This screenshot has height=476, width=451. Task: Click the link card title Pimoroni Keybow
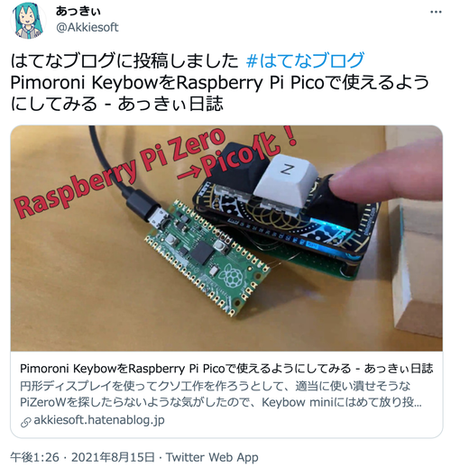[x=226, y=369]
